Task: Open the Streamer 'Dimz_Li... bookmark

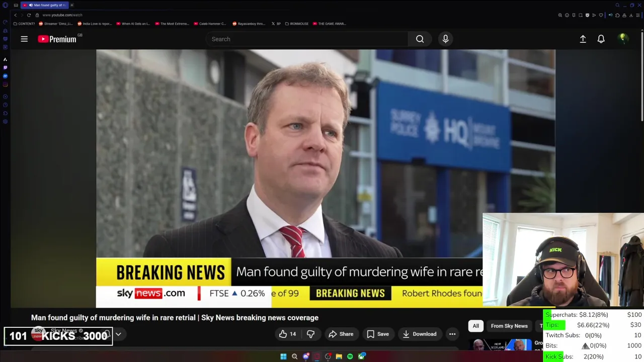Action: point(56,24)
